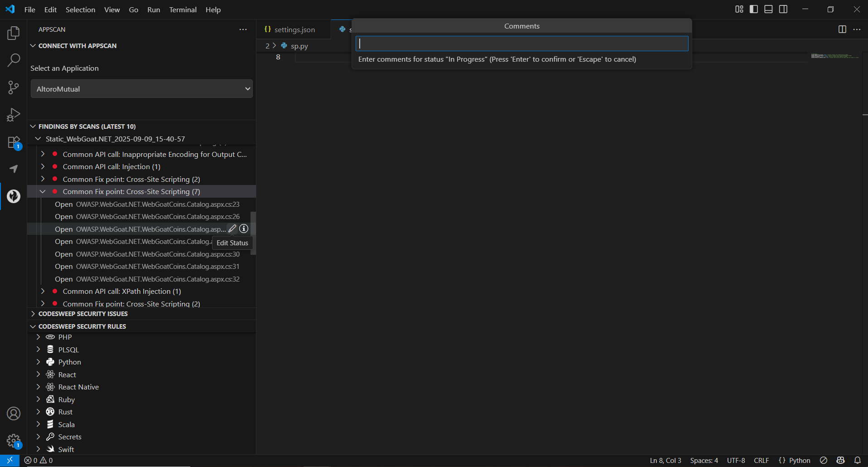Click the Comments input field
Screen dimensions: 868x467
click(522, 44)
